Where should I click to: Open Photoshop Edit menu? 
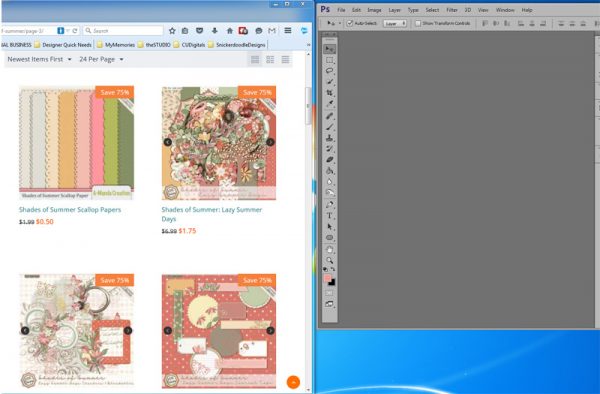tap(356, 10)
